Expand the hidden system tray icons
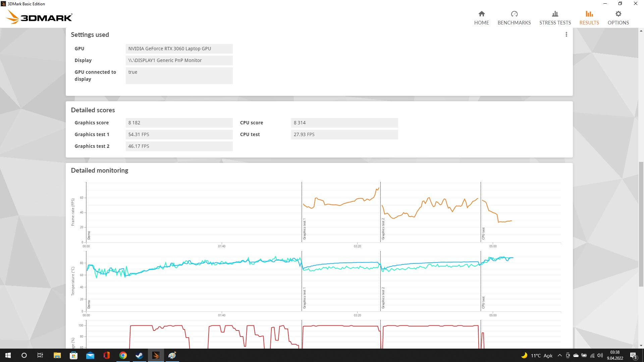Screen dimensions: 644x362 click(559, 355)
